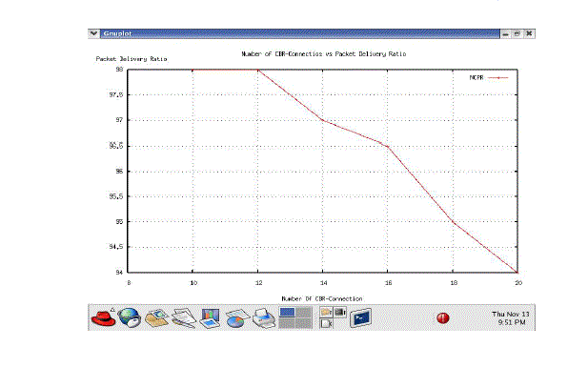Minimize the Gnuplot window
Viewport: 588px width, 388px height.
(505, 33)
